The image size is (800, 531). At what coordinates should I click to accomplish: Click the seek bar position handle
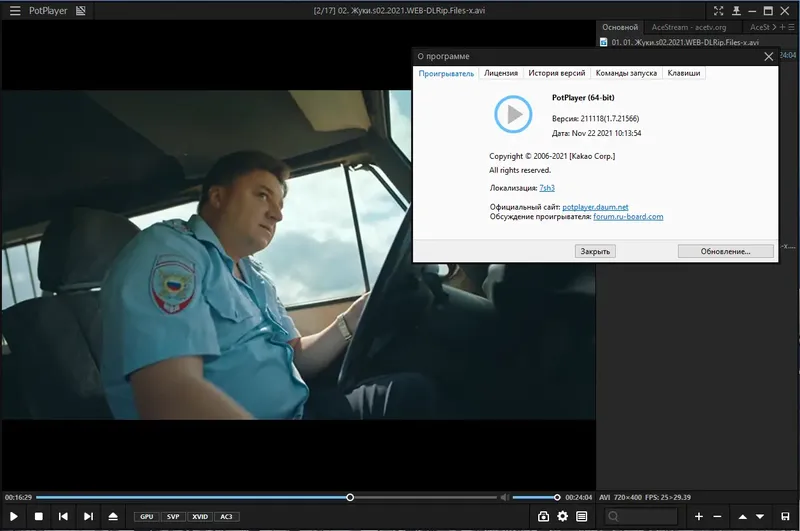point(350,497)
